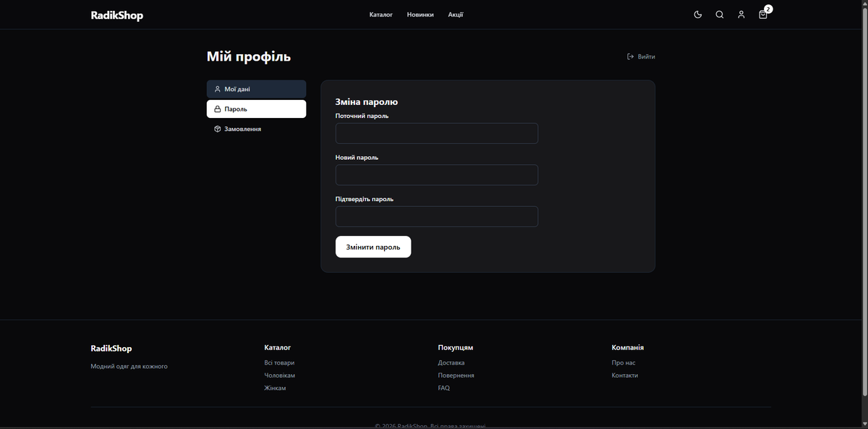Open the Замовлення tab
The height and width of the screenshot is (429, 868).
(x=256, y=129)
